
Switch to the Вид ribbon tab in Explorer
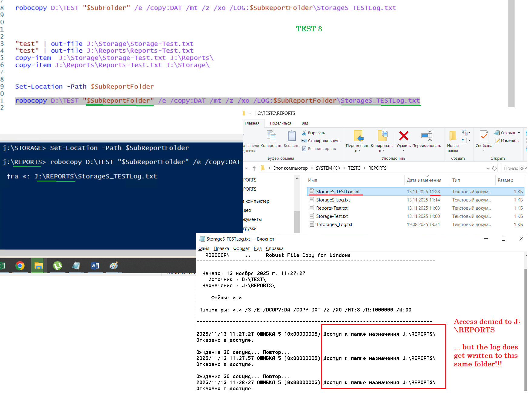click(305, 123)
